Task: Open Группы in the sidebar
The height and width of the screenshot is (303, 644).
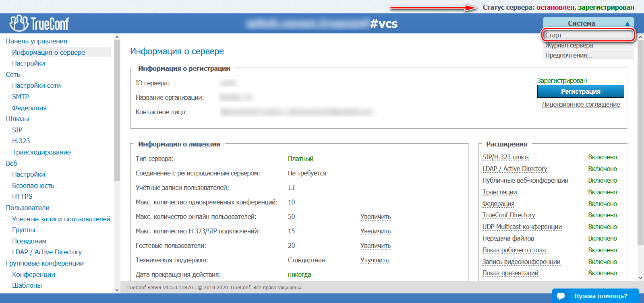Action: click(23, 230)
